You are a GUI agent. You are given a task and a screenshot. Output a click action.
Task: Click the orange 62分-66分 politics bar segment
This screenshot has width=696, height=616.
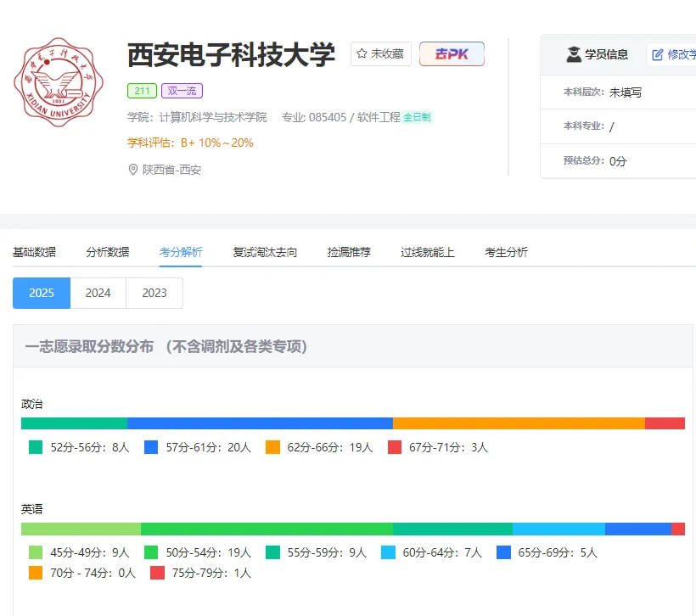pyautogui.click(x=519, y=423)
